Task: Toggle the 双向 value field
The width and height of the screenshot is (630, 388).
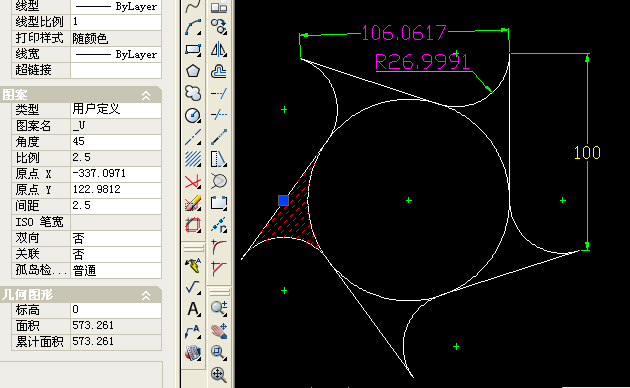Action: click(x=116, y=238)
